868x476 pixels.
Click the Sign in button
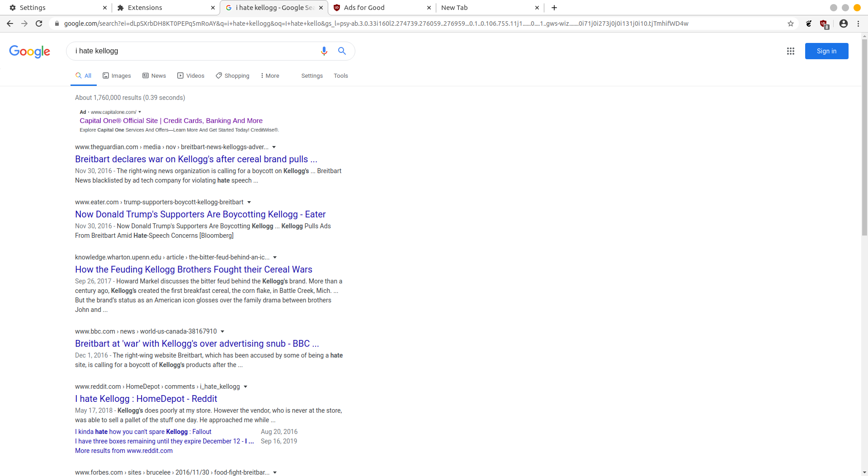(x=826, y=51)
